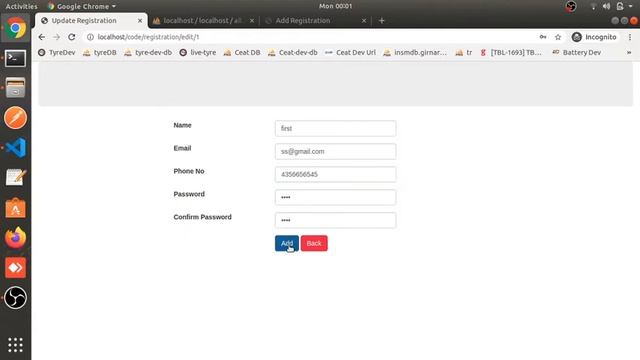Open the insmdb.girnar bookmark
This screenshot has height=360, width=640.
(x=415, y=53)
